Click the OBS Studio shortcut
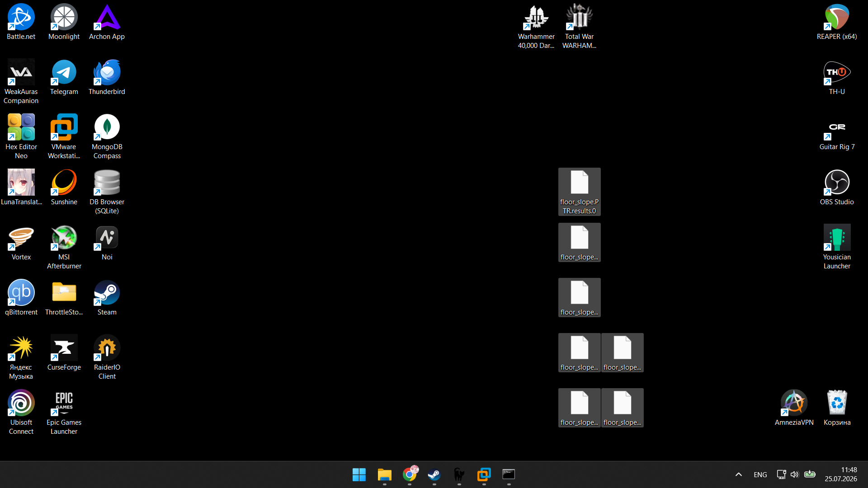 coord(837,188)
